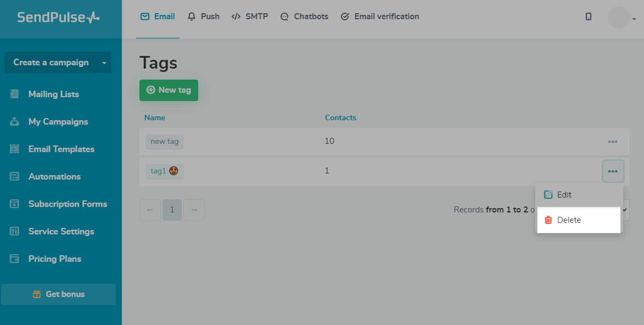Screen dimensions: 644x325
Task: Click the Pricing Plans sidebar icon
Action: (x=15, y=259)
